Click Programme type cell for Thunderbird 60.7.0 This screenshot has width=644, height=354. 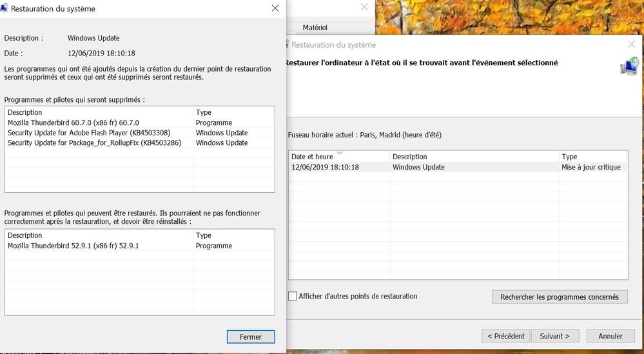pos(214,123)
